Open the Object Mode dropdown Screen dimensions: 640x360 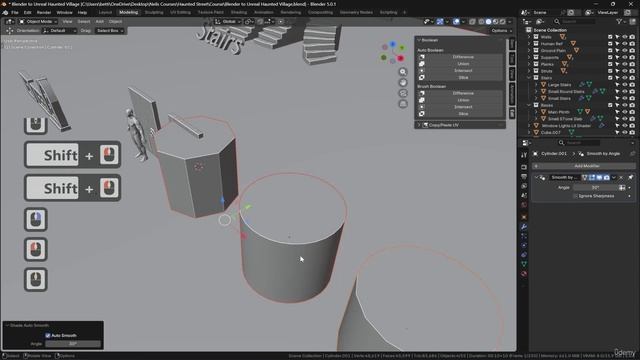(38, 21)
